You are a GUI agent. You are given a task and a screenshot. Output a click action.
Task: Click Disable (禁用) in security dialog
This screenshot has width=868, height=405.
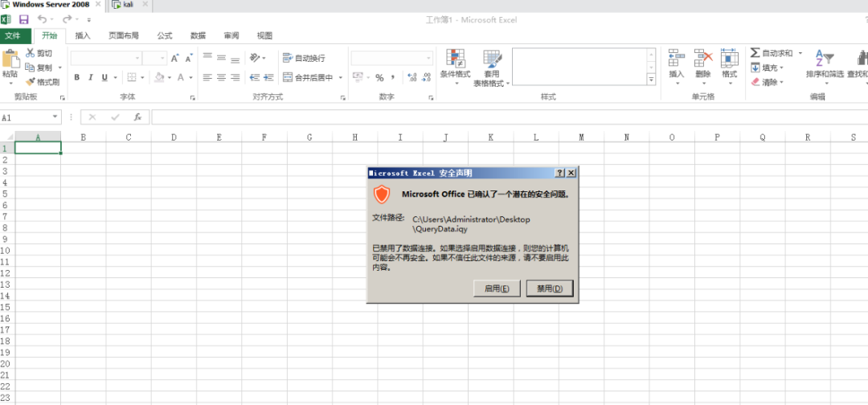click(550, 288)
